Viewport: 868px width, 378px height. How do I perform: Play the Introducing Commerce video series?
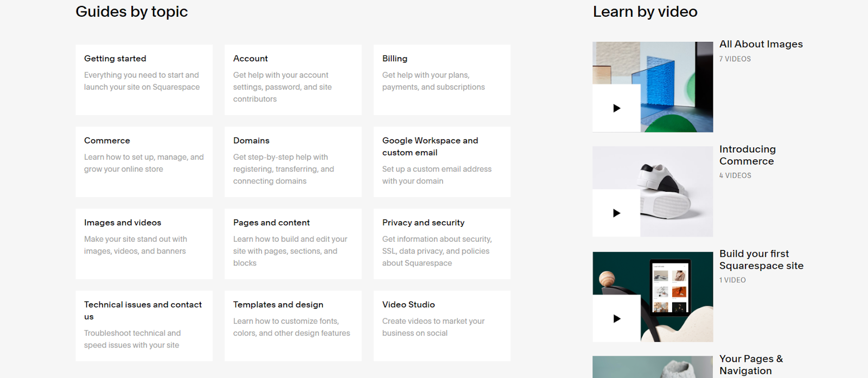point(616,213)
